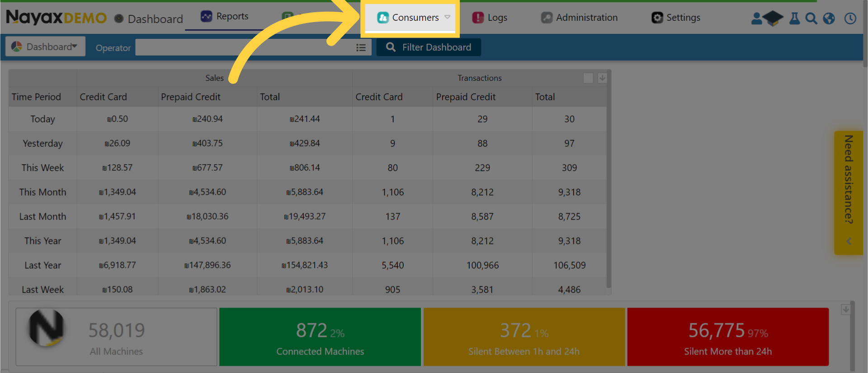Select the Last Week row label
Image resolution: width=868 pixels, height=373 pixels.
(x=42, y=290)
